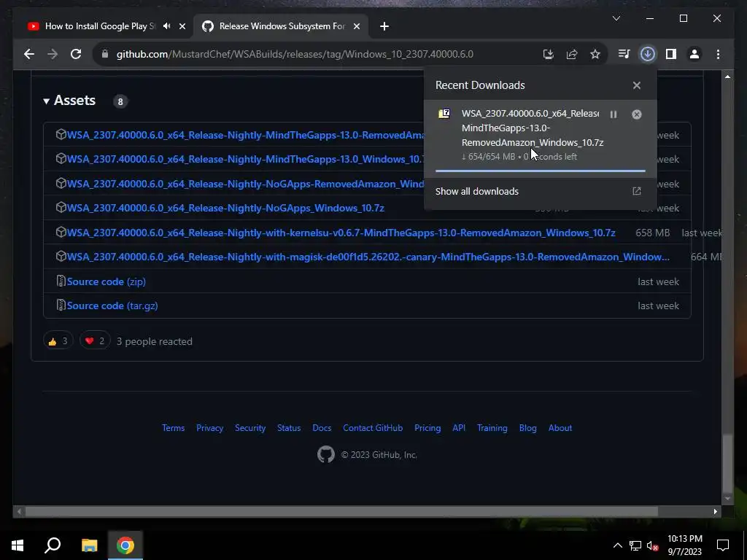Click the vertical scrollbar down arrow
The height and width of the screenshot is (560, 747).
pos(727,499)
